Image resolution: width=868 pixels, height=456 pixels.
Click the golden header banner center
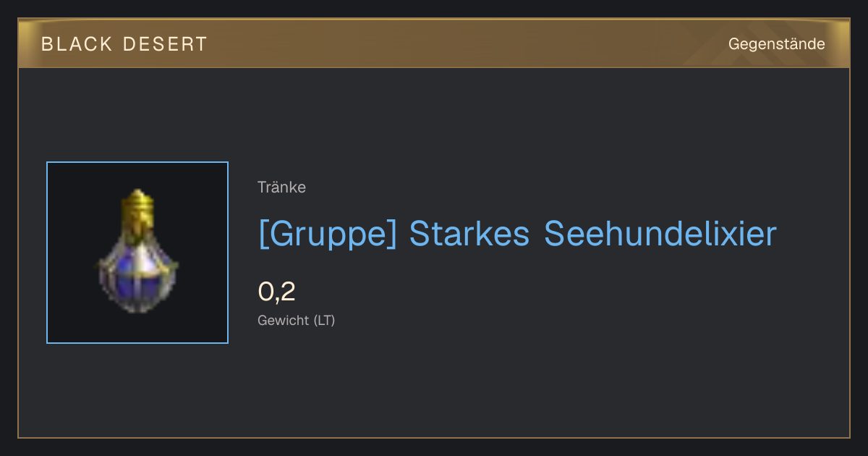coord(434,44)
